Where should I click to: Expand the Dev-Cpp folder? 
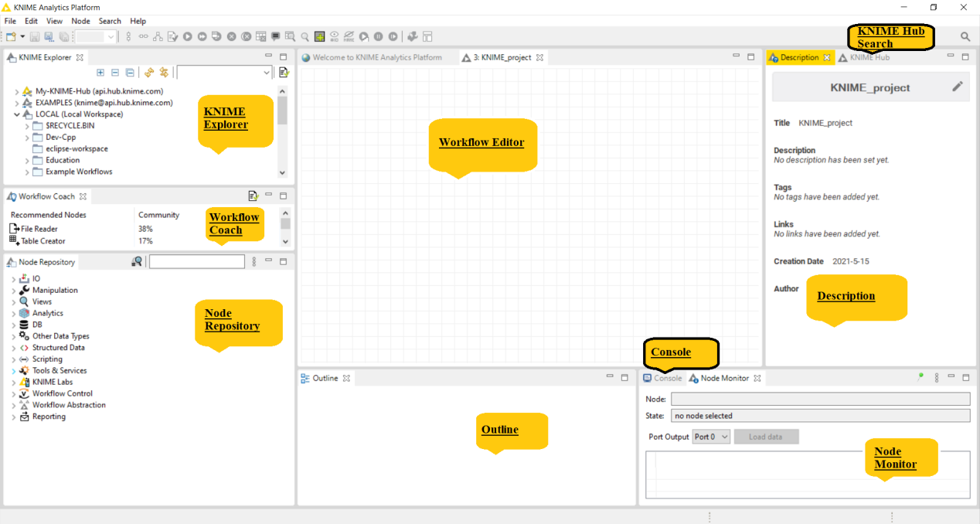[28, 138]
